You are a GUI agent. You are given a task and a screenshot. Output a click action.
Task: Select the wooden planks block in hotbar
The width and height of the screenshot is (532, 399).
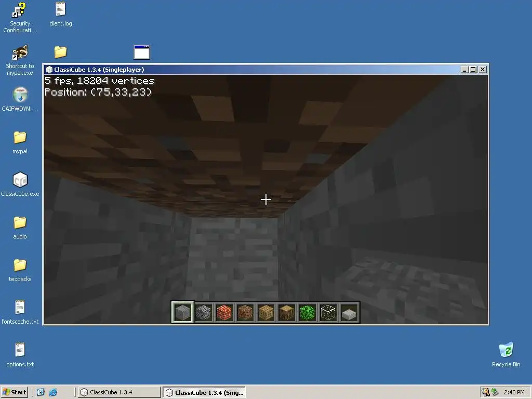pyautogui.click(x=265, y=312)
